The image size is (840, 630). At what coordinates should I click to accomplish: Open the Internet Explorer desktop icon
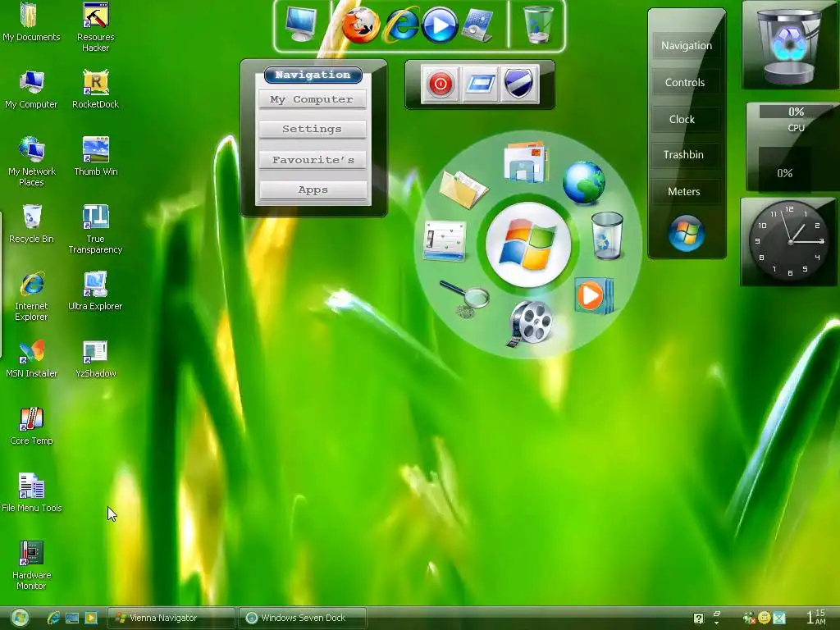point(31,296)
